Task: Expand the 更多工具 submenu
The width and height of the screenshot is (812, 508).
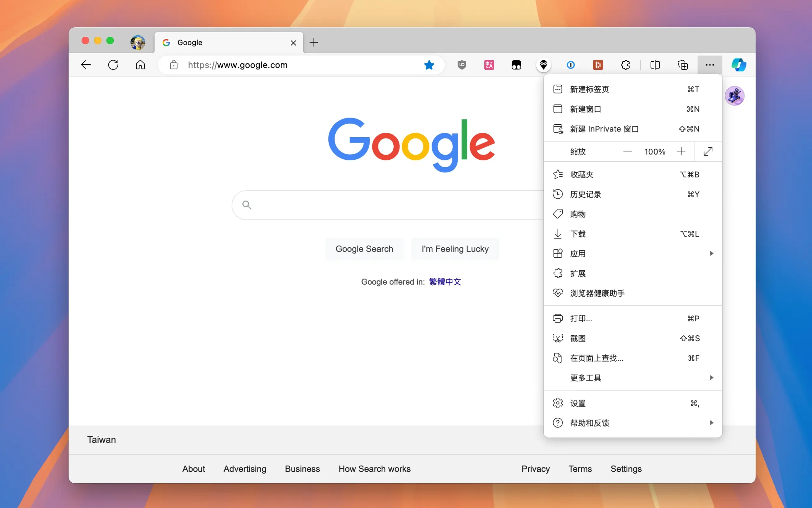Action: pos(633,378)
